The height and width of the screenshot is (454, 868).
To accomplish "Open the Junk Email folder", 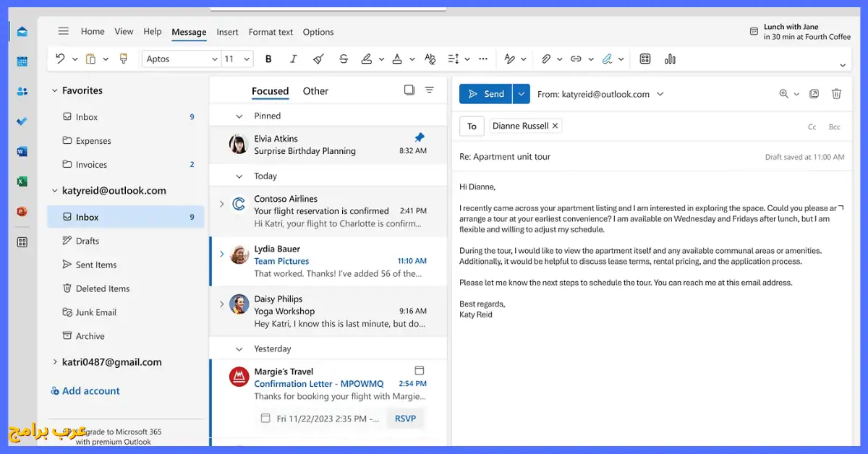I will [x=126, y=312].
